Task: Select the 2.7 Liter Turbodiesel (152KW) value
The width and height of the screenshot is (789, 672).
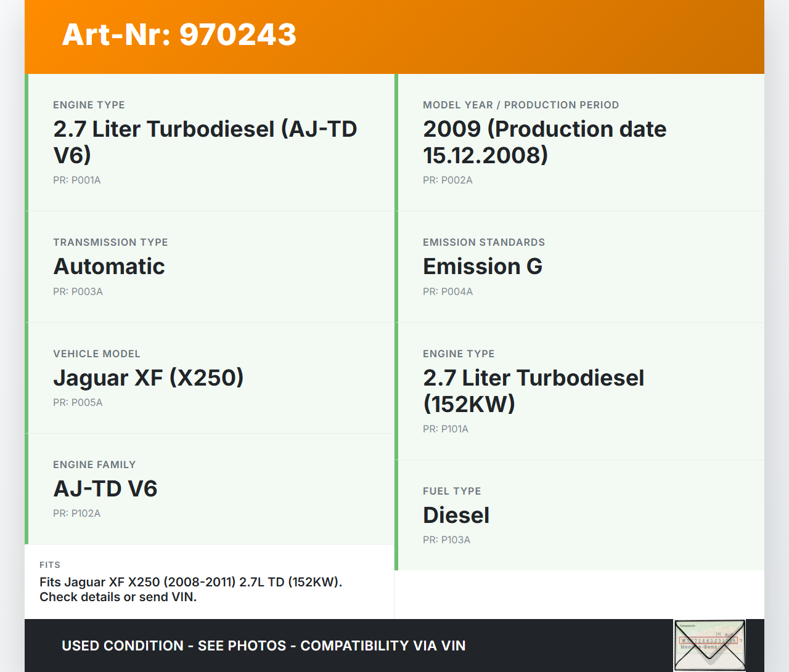Action: pyautogui.click(x=533, y=391)
